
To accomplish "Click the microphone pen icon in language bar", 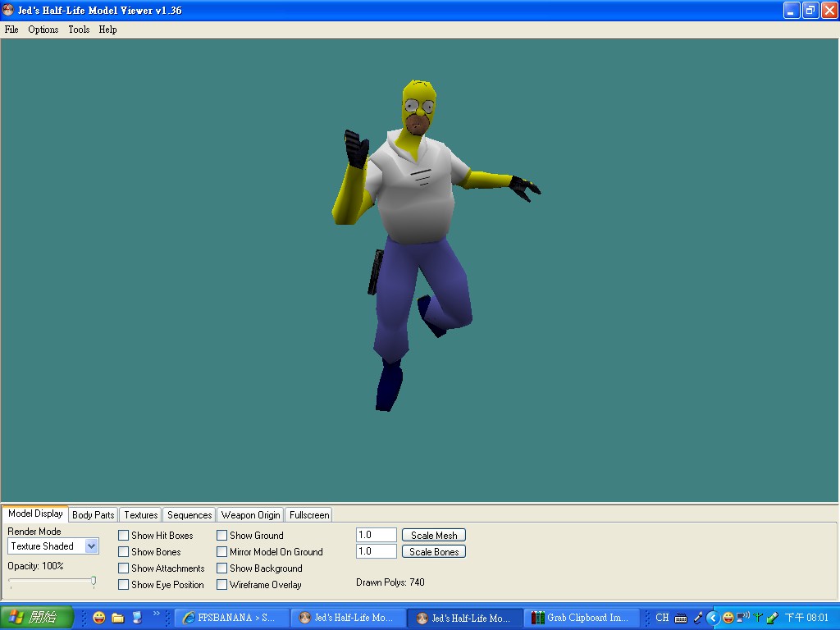I will coord(698,619).
